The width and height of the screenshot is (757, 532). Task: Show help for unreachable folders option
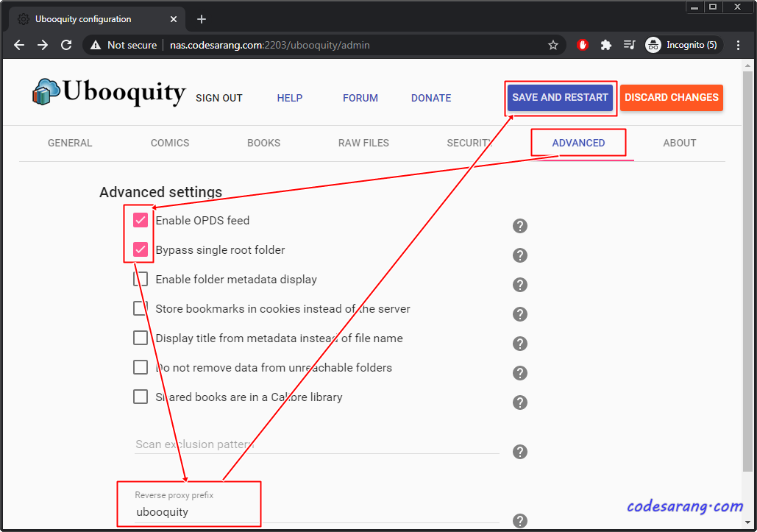pyautogui.click(x=520, y=372)
